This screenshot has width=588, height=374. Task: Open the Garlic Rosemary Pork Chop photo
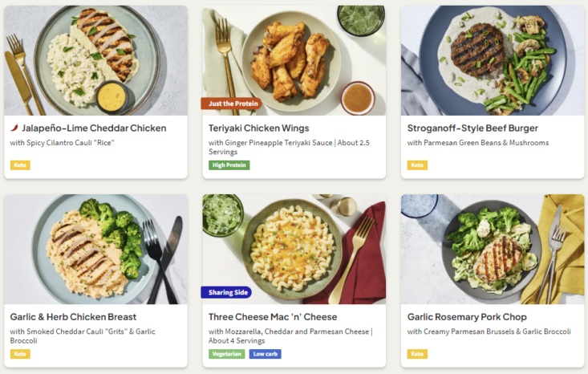tap(493, 249)
